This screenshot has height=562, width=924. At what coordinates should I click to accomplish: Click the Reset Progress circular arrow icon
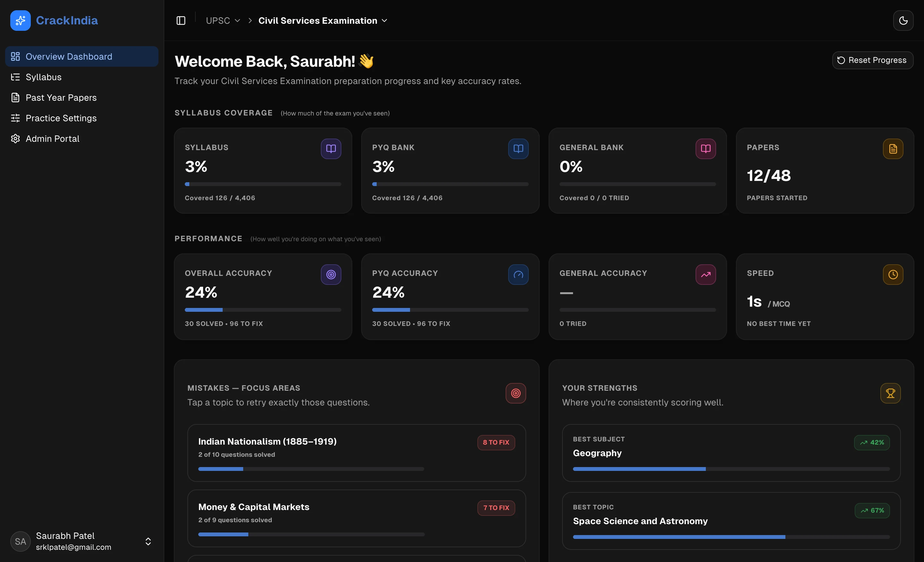pos(841,60)
